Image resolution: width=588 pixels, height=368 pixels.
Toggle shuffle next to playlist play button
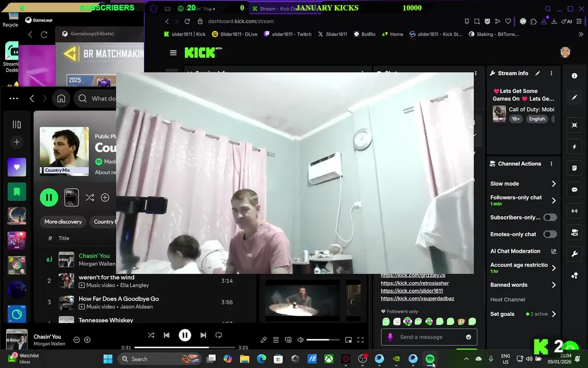(x=90, y=197)
